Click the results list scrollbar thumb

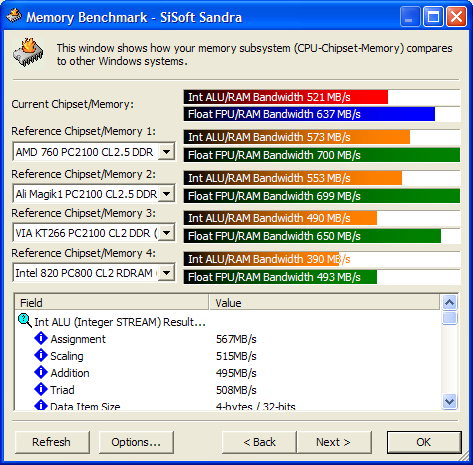(x=449, y=318)
